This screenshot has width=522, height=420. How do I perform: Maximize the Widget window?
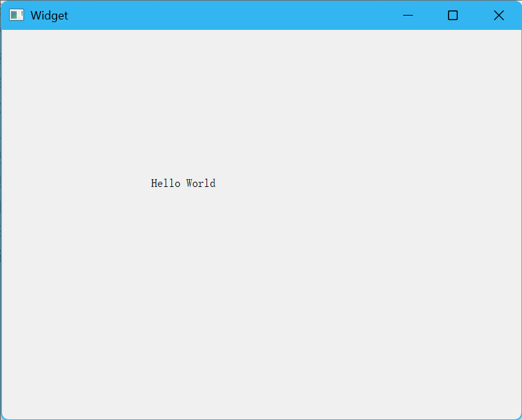click(453, 16)
